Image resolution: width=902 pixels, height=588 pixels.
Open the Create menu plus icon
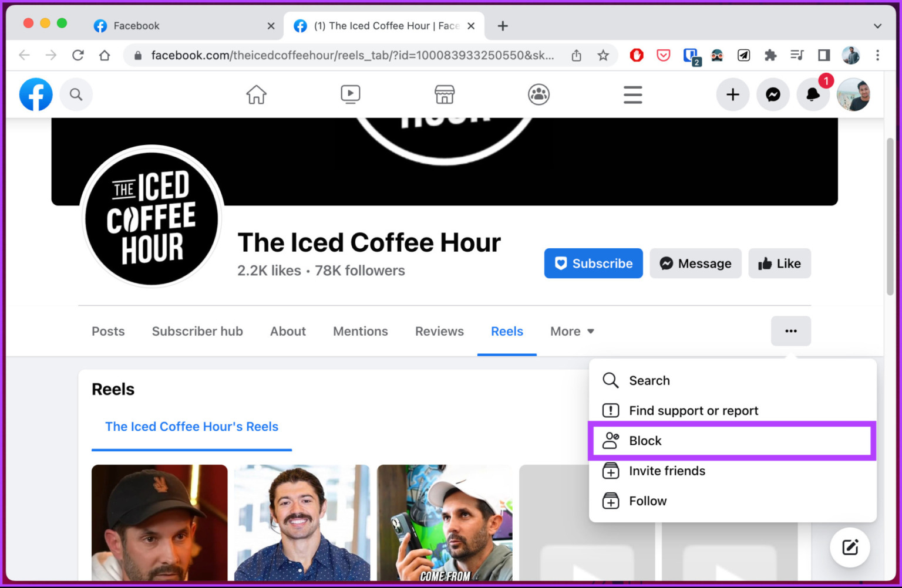tap(732, 94)
